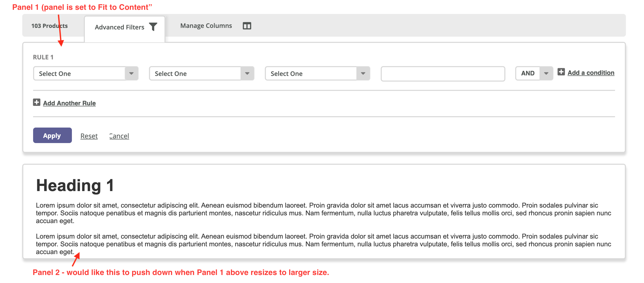
Task: Open the third Select One dropdown arrow
Action: pyautogui.click(x=363, y=74)
